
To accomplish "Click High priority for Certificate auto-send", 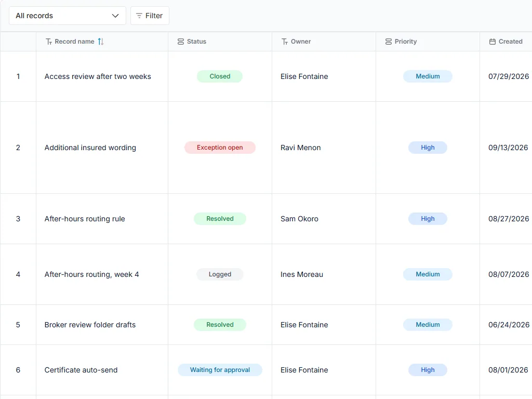I will tap(428, 370).
